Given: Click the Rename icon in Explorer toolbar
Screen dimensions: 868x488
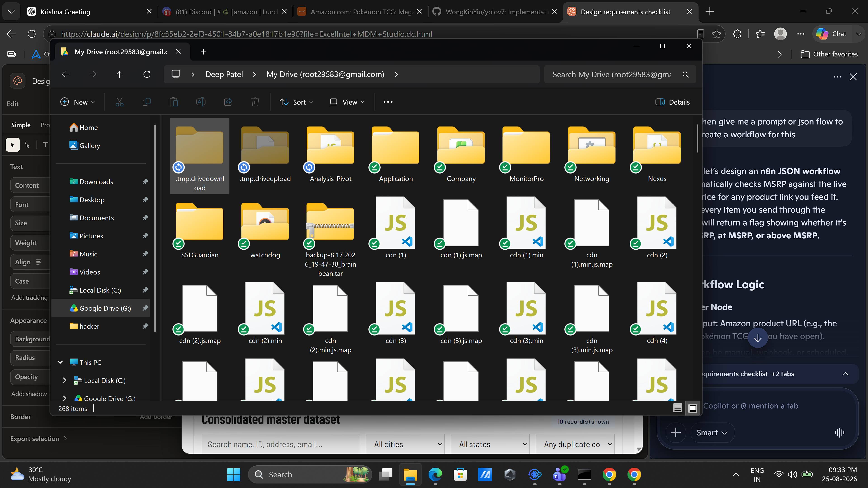Looking at the screenshot, I should pos(201,102).
